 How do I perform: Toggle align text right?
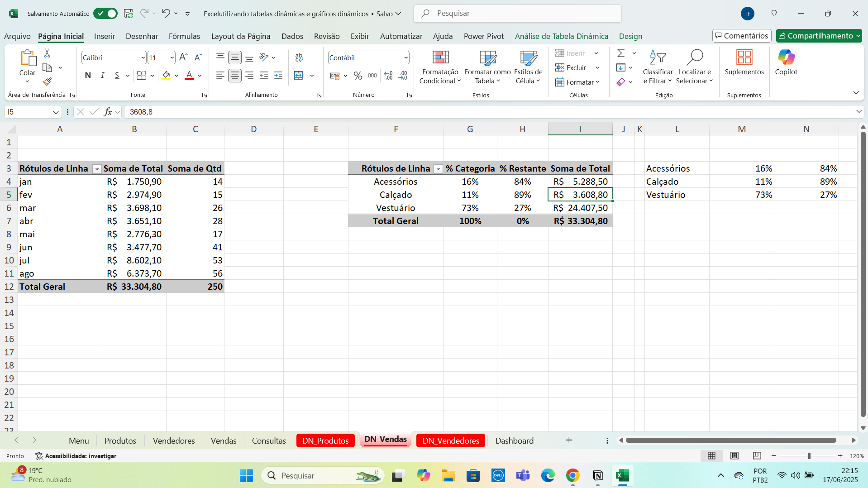point(249,76)
